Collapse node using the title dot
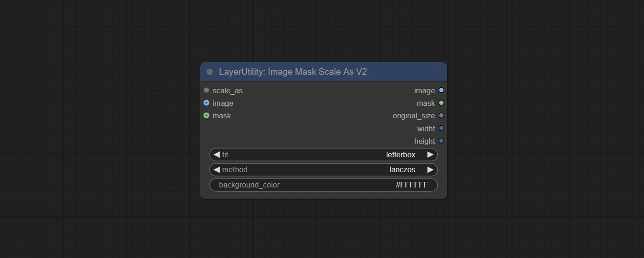The image size is (644, 258). click(x=210, y=72)
